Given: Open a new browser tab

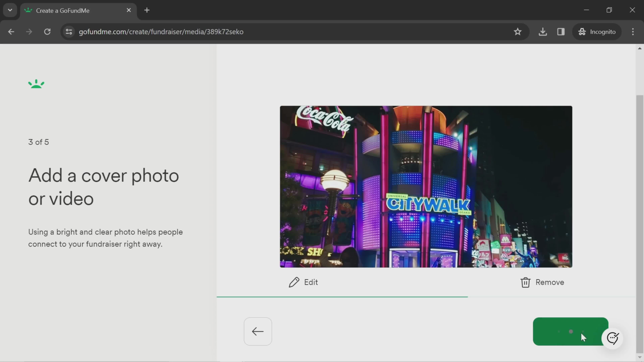Looking at the screenshot, I should 147,10.
